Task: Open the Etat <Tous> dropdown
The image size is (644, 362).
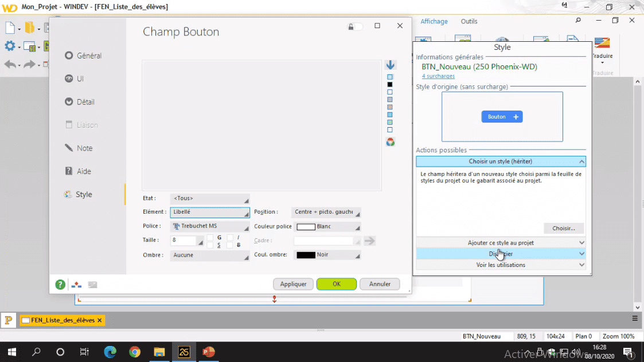Action: (x=209, y=199)
